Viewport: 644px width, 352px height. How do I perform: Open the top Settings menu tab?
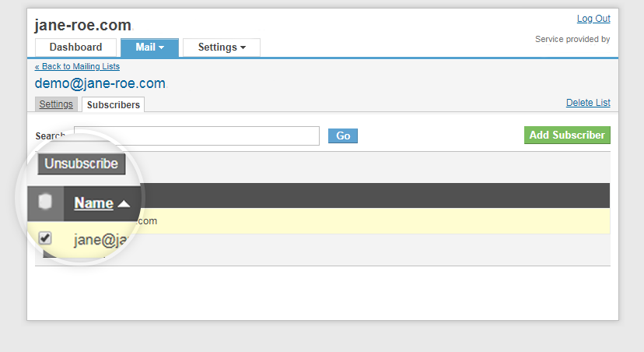point(222,48)
